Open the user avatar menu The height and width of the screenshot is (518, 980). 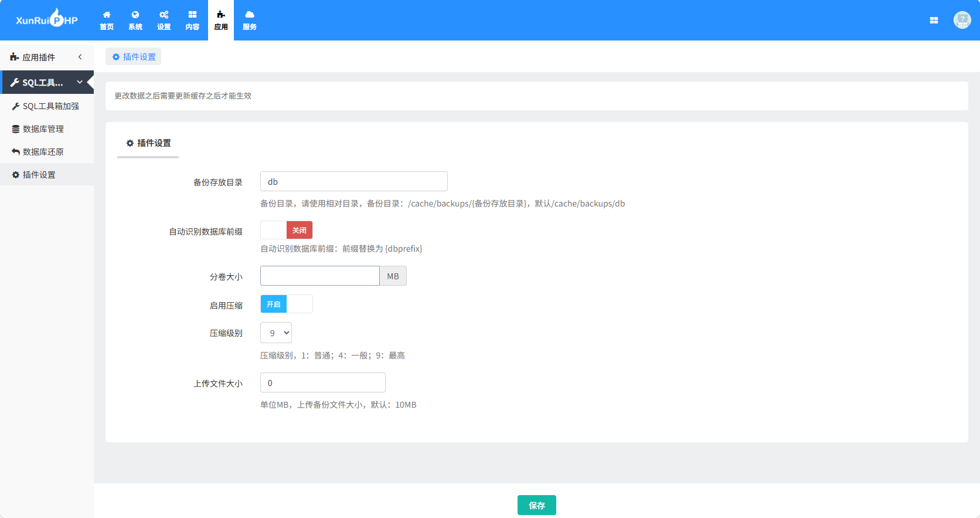coord(962,20)
